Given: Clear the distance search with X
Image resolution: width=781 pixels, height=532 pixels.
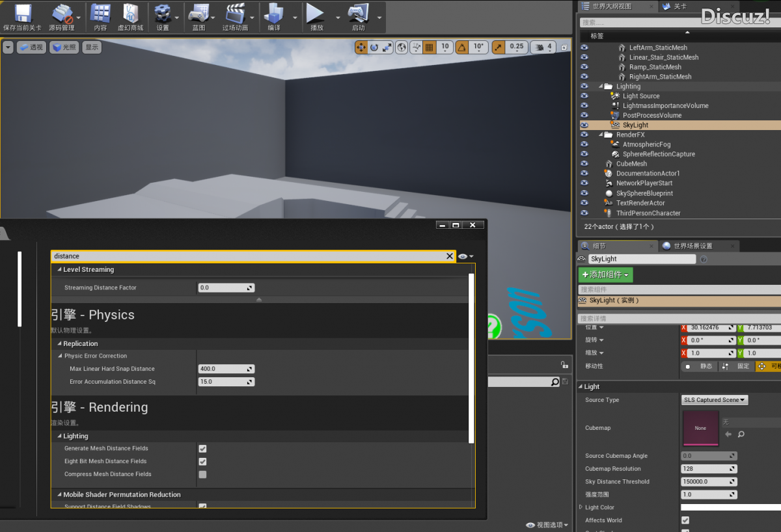Looking at the screenshot, I should point(449,256).
